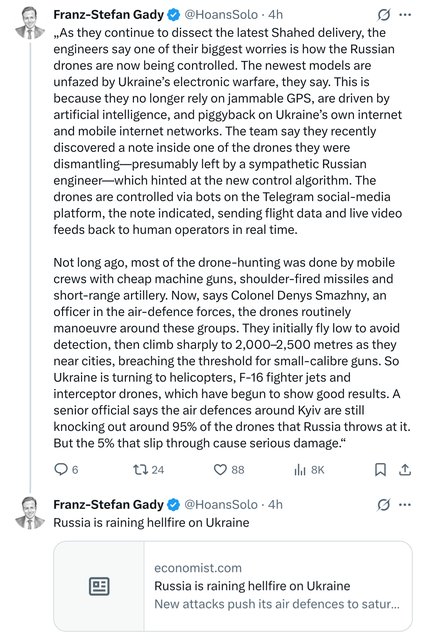Screen dimensions: 427x640
Task: Like the post with 88 likes
Action: click(x=220, y=469)
